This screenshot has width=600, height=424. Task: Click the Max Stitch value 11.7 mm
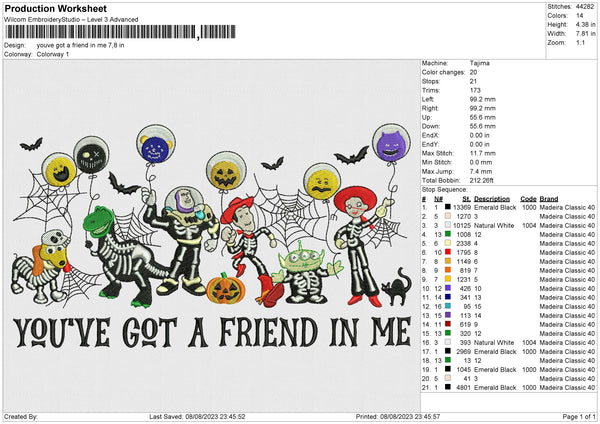pos(483,153)
